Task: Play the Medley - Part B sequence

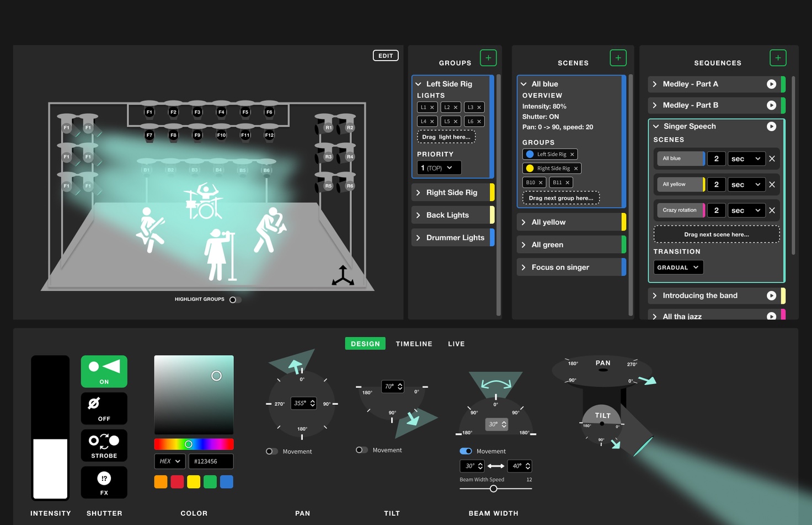Action: [771, 105]
